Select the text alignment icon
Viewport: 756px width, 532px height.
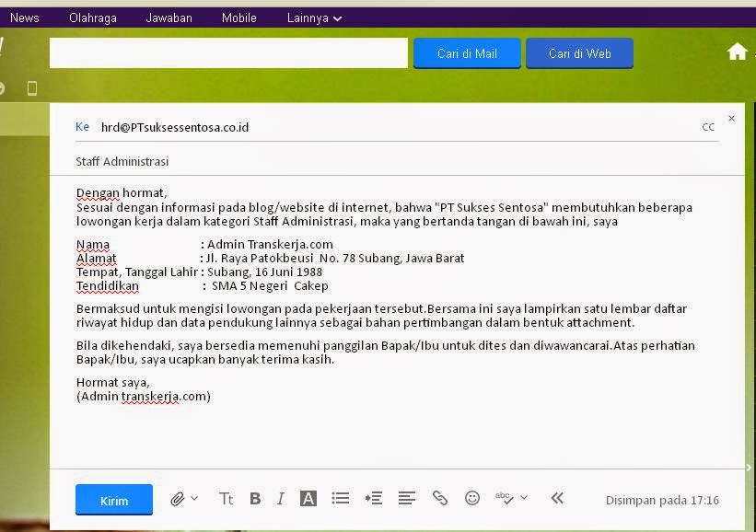click(x=407, y=498)
